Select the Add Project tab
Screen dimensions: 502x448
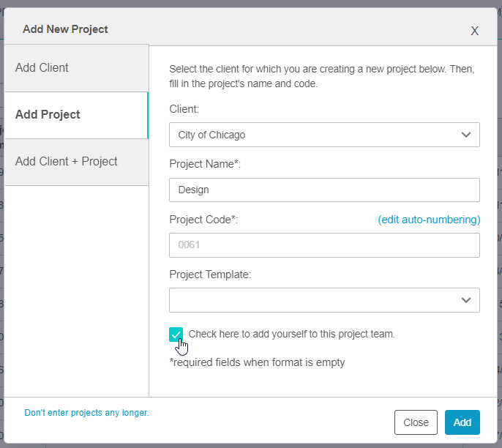pyautogui.click(x=76, y=115)
